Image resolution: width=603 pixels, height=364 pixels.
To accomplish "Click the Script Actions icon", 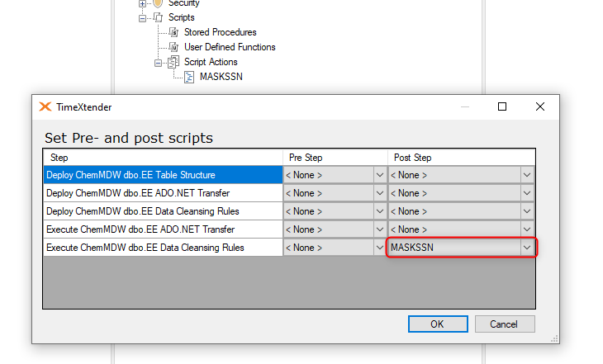I will pyautogui.click(x=173, y=62).
